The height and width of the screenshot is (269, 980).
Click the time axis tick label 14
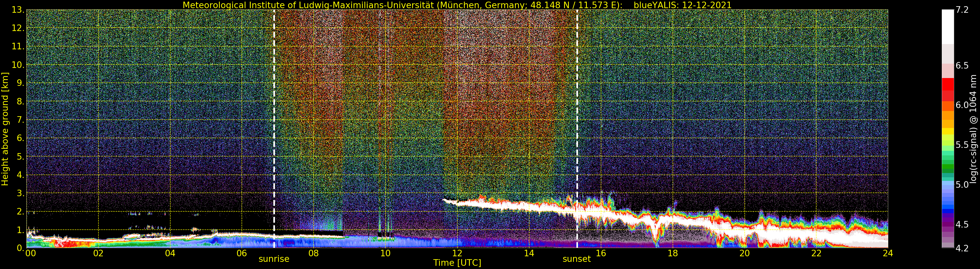click(x=529, y=253)
